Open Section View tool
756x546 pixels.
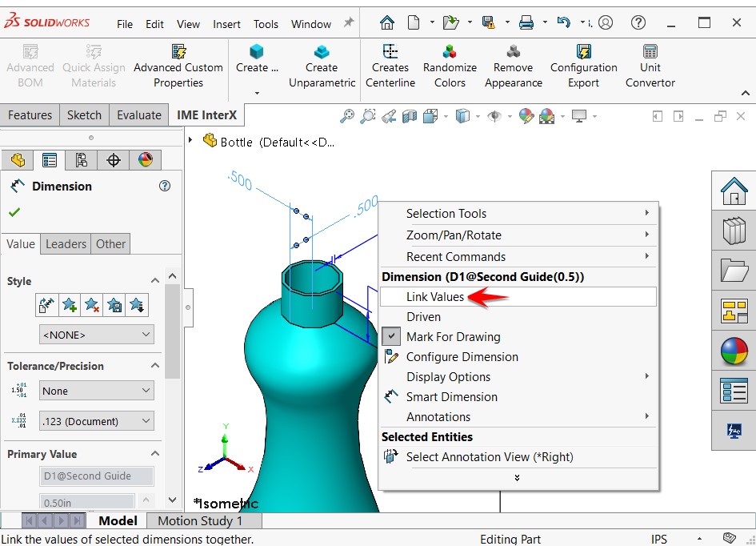point(410,116)
